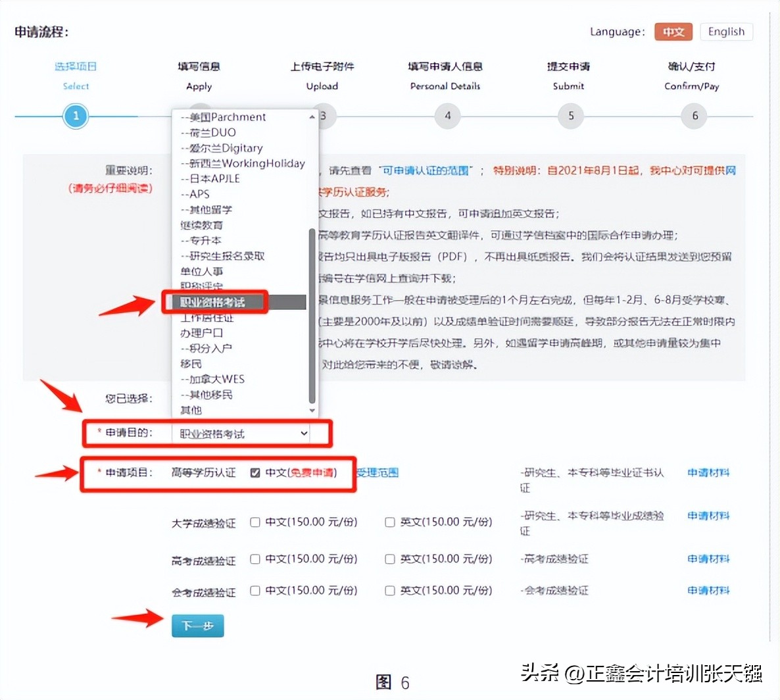The width and height of the screenshot is (780, 700).
Task: Click the step 4 Personal Details circle
Action: pos(447,116)
